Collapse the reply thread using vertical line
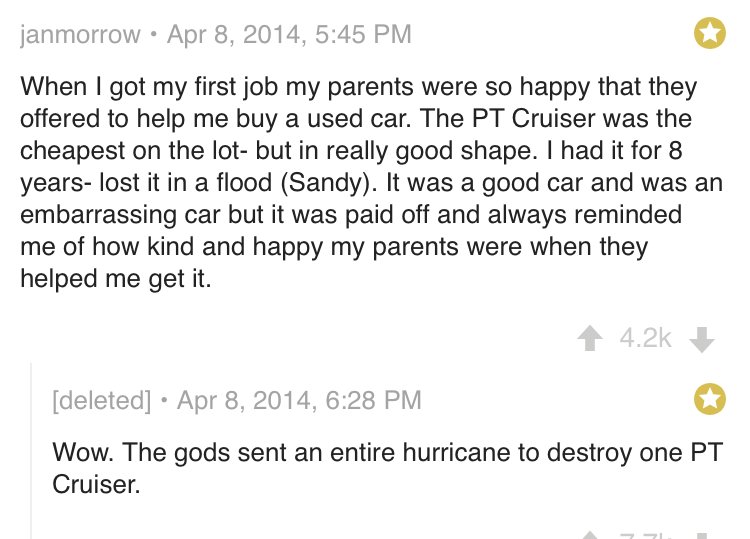 pos(32,451)
